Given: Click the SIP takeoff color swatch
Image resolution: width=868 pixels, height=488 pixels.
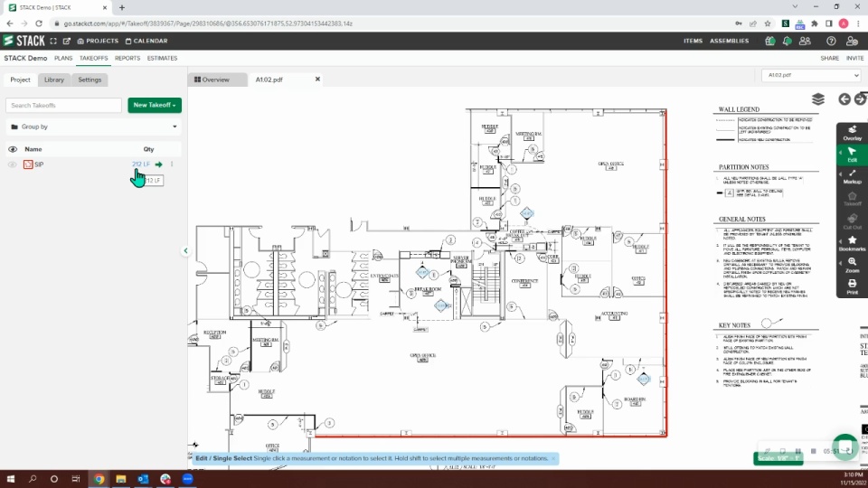Looking at the screenshot, I should point(28,164).
